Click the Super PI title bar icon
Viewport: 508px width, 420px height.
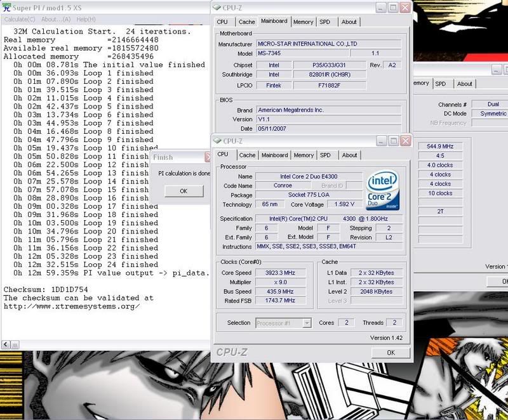pyautogui.click(x=6, y=8)
